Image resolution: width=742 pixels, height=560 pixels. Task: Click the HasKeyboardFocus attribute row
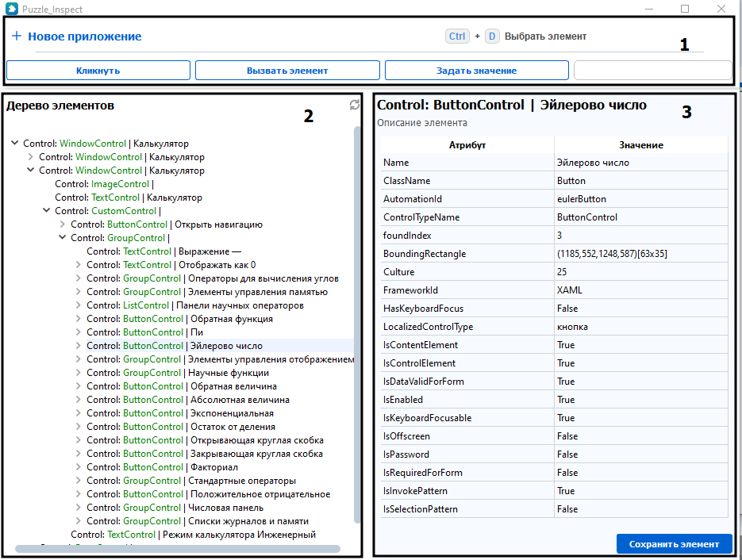pyautogui.click(x=554, y=309)
